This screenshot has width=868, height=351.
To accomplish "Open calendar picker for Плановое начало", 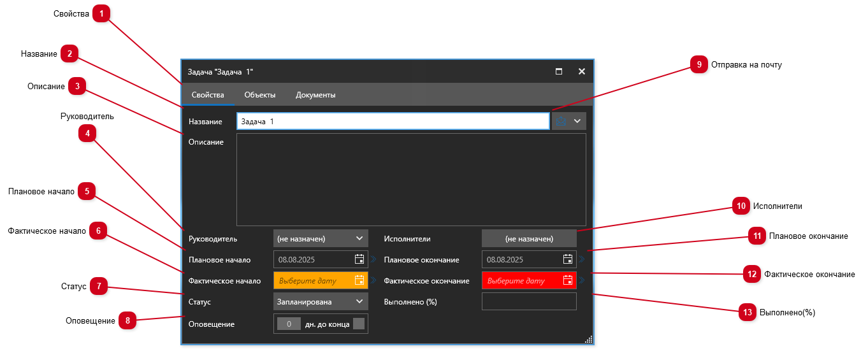I will [359, 259].
